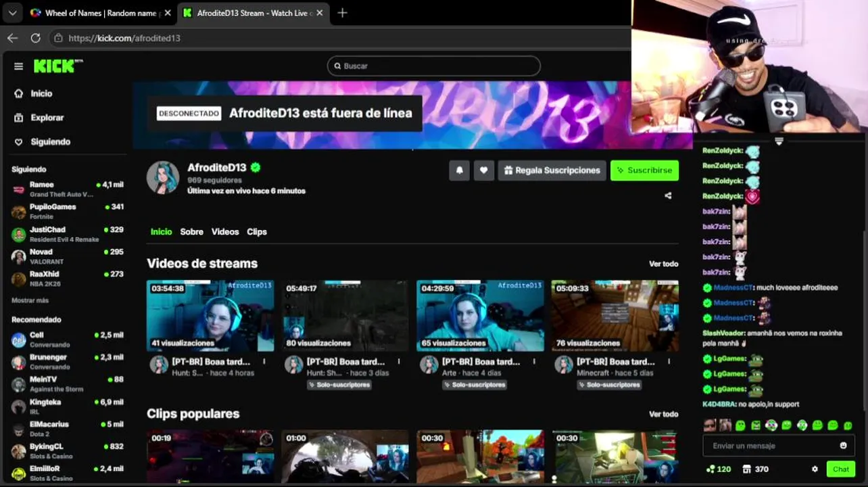Click the Buscar search field

pos(434,66)
